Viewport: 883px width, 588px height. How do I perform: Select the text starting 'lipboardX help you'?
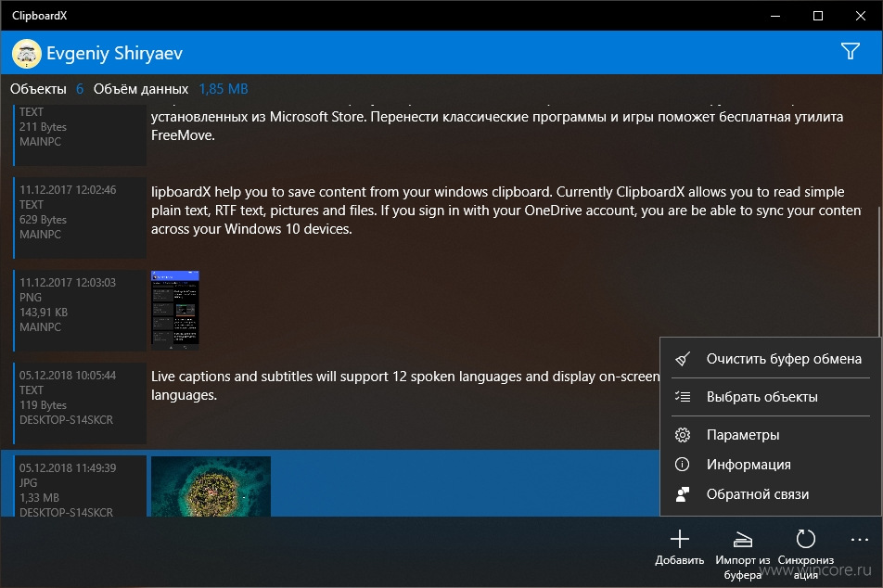point(505,211)
